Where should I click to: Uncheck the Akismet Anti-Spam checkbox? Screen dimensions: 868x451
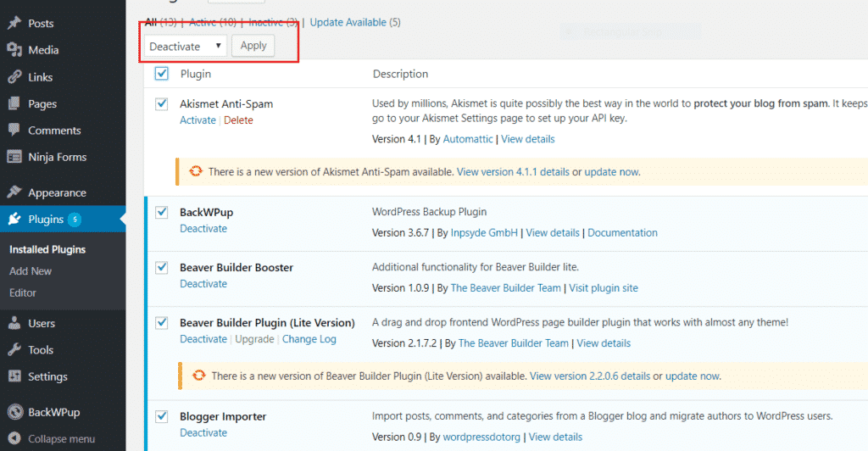pyautogui.click(x=161, y=103)
